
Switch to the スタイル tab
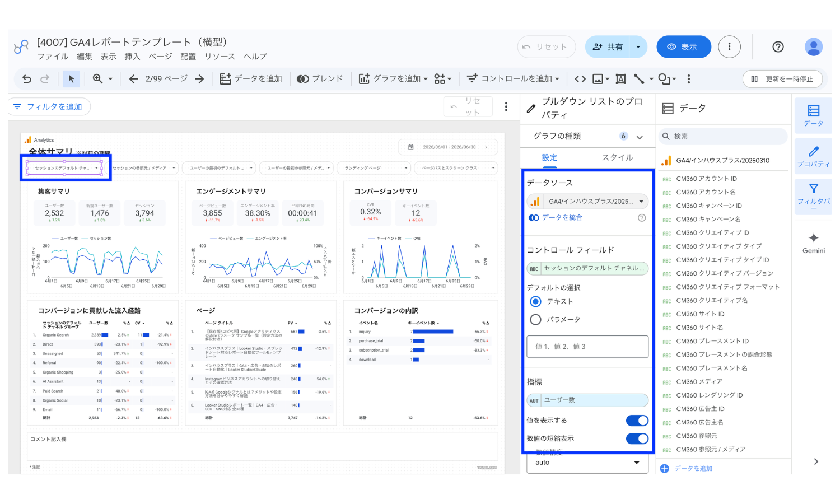[617, 157]
